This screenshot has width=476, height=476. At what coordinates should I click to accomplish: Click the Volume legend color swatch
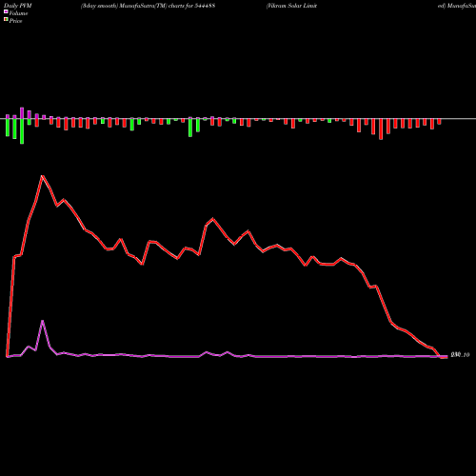click(6, 11)
